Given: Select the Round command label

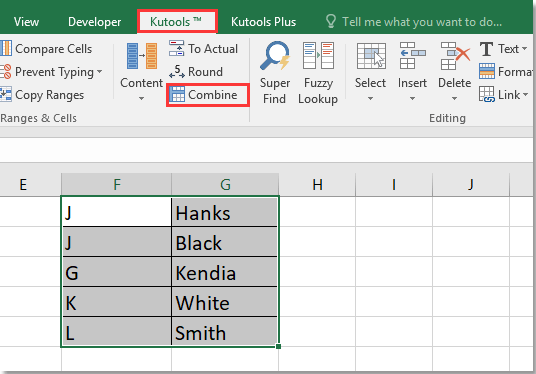Looking at the screenshot, I should point(205,72).
